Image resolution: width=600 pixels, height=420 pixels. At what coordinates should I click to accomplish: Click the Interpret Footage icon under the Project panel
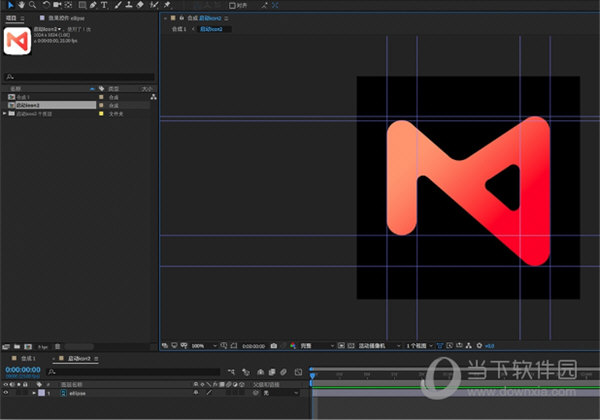click(6, 347)
